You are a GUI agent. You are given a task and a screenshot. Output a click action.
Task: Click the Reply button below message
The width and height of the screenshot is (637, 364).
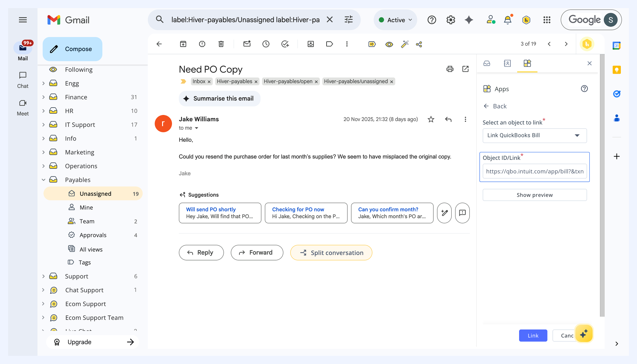pos(201,253)
